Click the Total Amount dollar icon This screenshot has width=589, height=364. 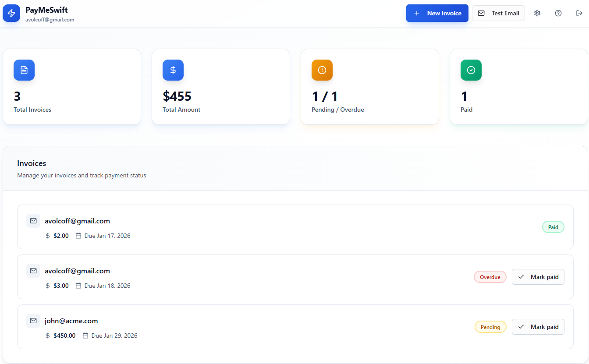pos(173,70)
